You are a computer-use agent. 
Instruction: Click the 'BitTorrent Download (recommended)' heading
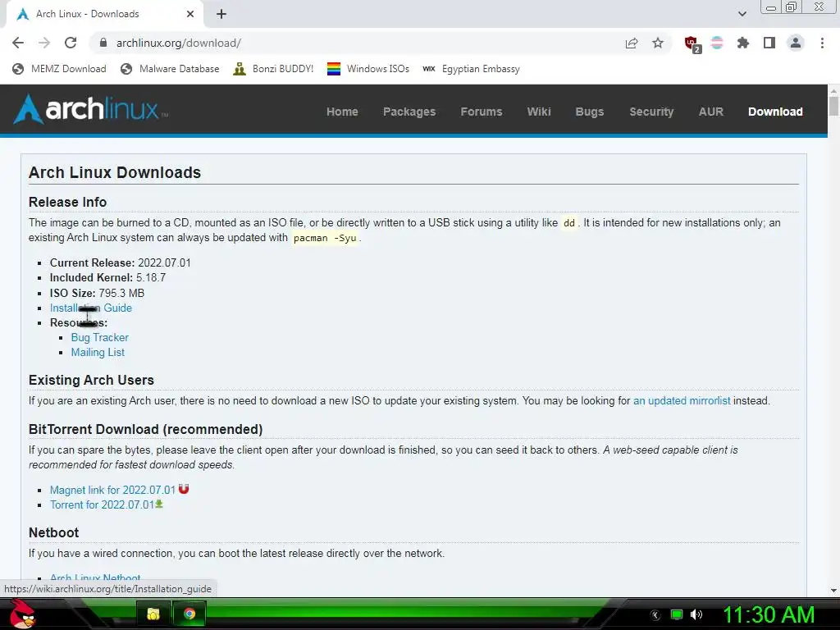(x=146, y=430)
